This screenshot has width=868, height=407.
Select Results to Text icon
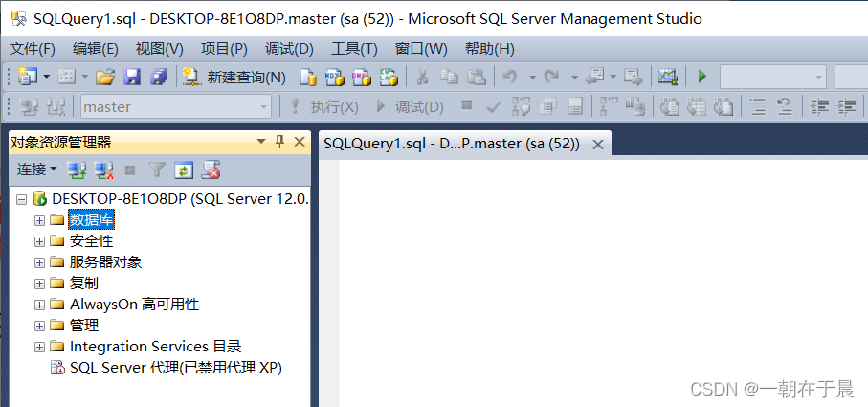pos(669,106)
